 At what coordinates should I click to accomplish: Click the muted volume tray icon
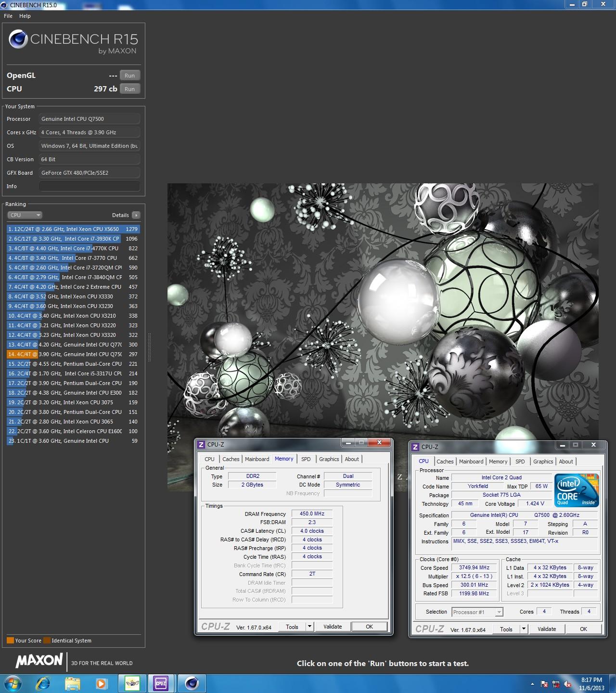[x=567, y=684]
